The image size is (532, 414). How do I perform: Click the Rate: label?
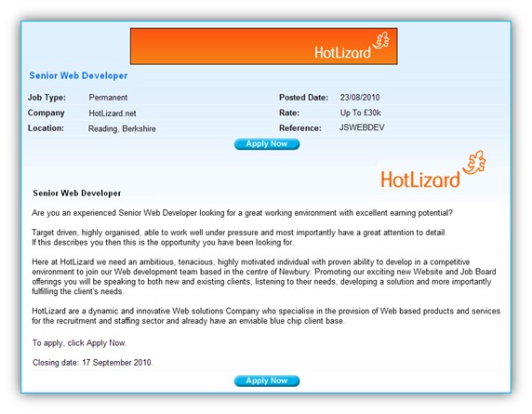289,113
